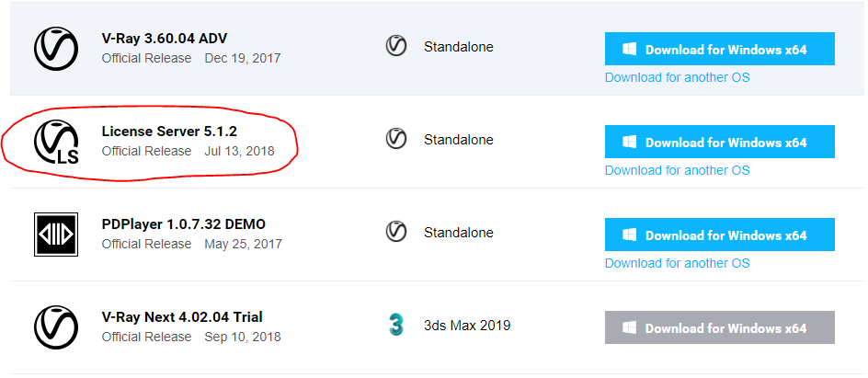Choose another OS for PDPlayer download
The width and height of the screenshot is (868, 378).
(x=677, y=263)
